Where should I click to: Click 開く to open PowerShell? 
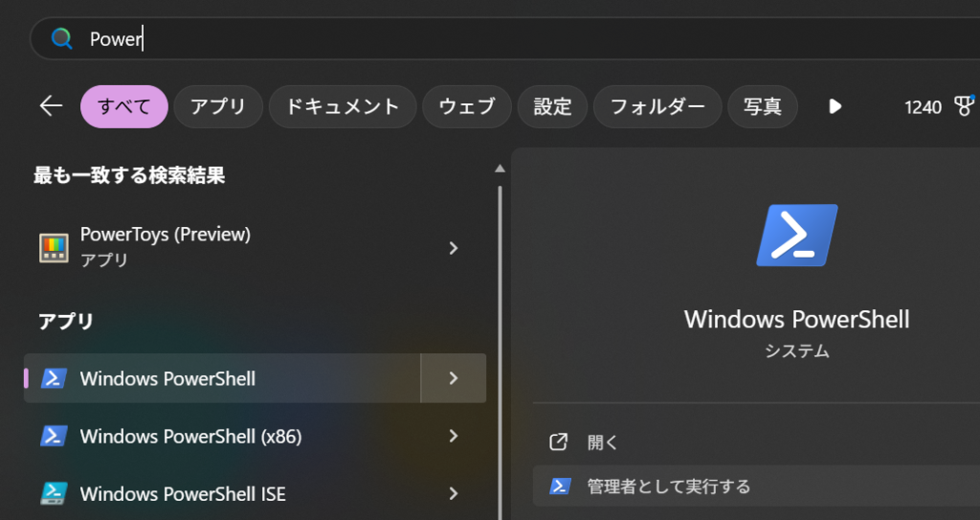point(603,442)
